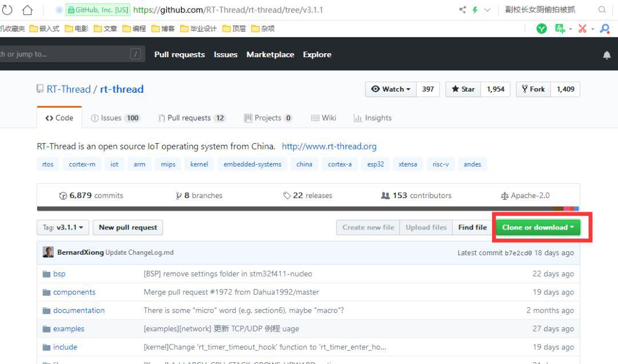The image size is (618, 364).
Task: Click the browser address bar URL
Action: [228, 10]
